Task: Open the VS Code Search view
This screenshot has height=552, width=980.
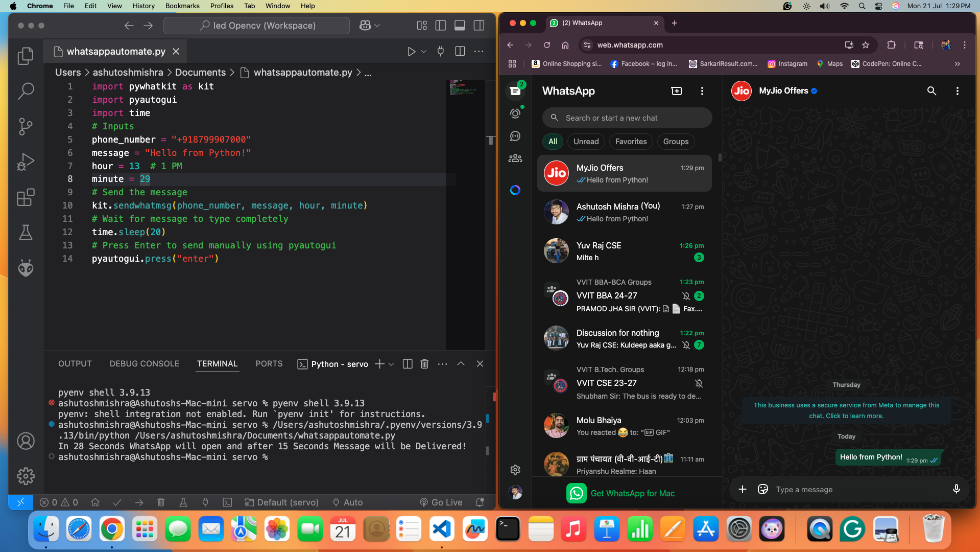Action: [26, 91]
